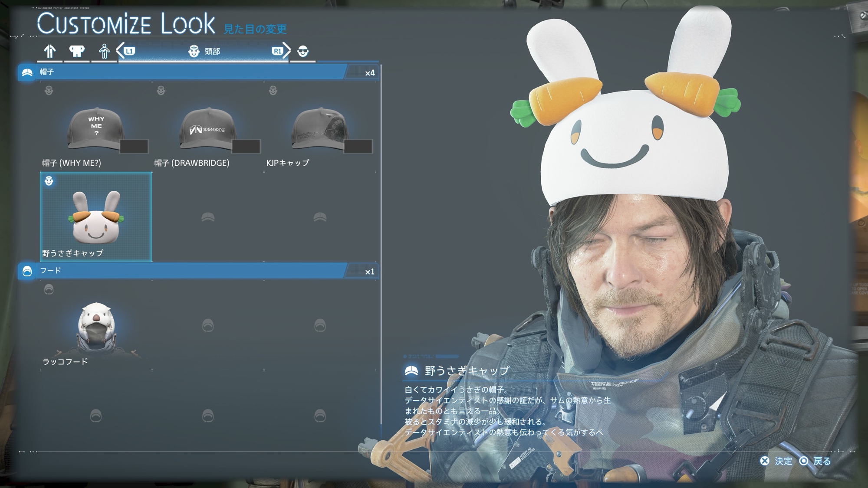The image size is (868, 488).
Task: Click the WHY ME? cap color swatch
Action: (x=134, y=146)
